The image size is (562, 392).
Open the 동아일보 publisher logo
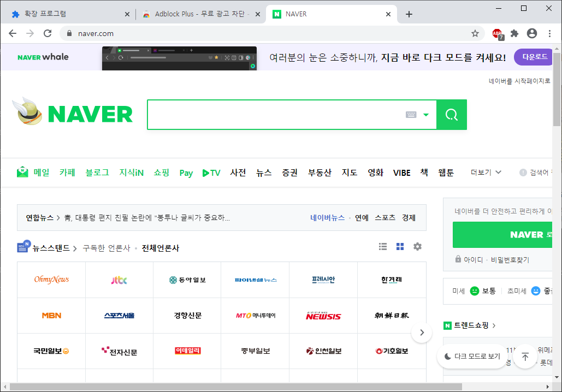[x=187, y=280]
